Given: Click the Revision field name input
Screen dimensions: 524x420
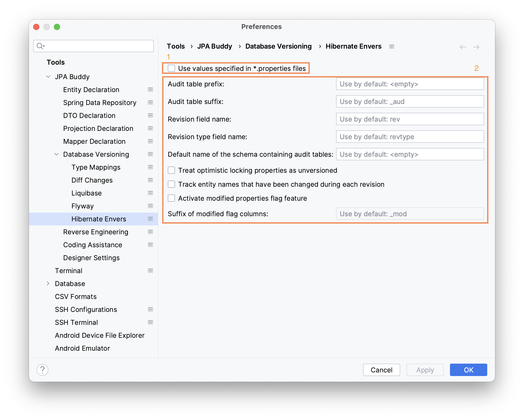Looking at the screenshot, I should point(410,119).
